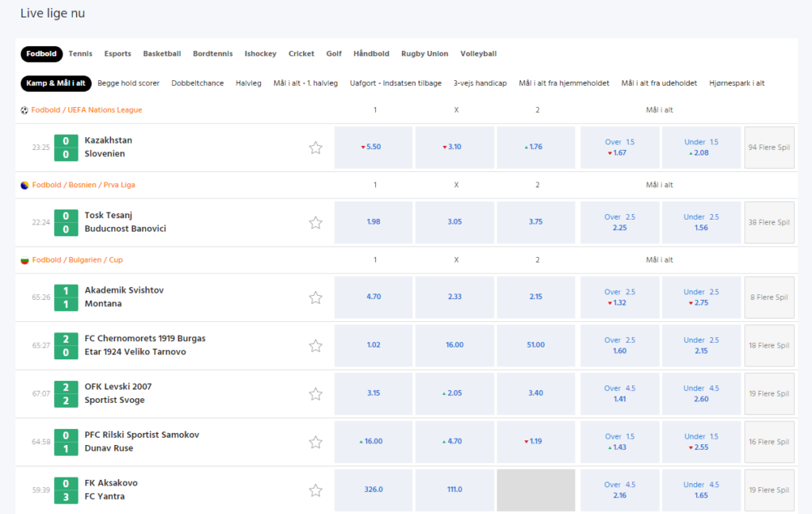
Task: Switch to the Golf tab
Action: coord(334,54)
